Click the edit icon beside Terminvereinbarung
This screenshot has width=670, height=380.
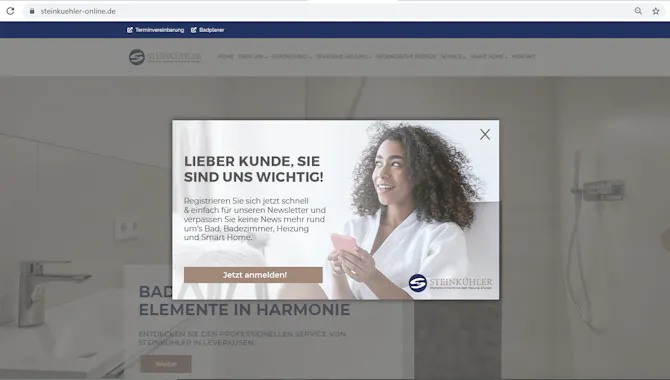130,30
